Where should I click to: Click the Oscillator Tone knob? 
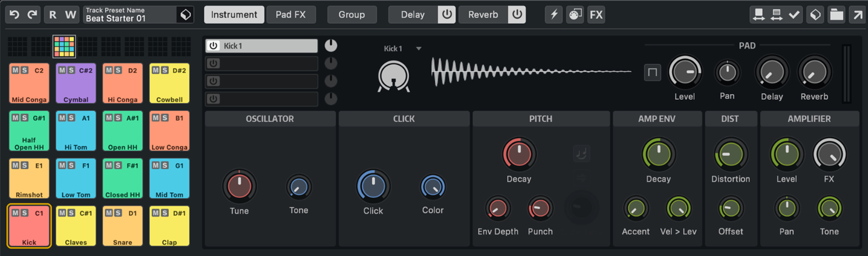point(299,187)
